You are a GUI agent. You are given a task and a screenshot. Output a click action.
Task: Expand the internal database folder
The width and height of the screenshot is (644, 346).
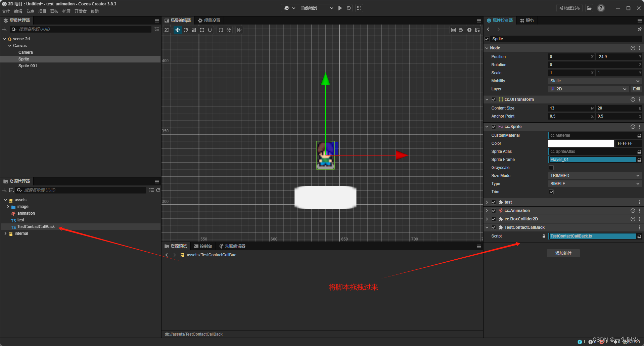click(x=5, y=233)
